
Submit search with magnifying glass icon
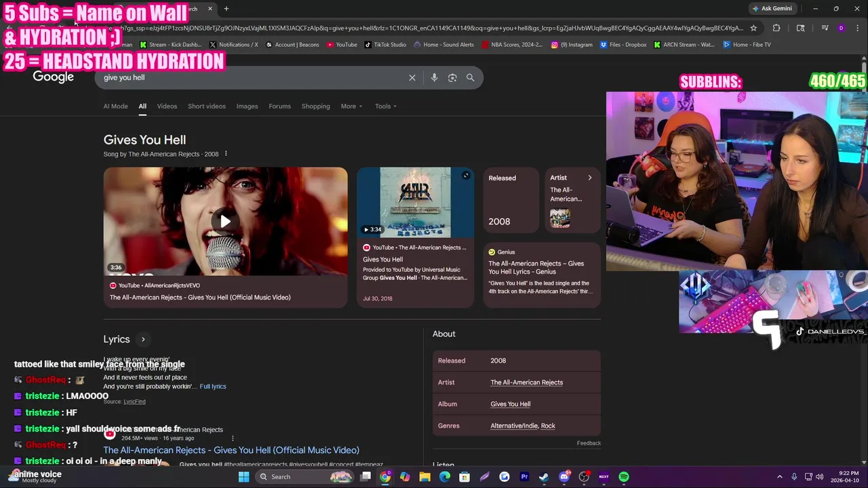(470, 77)
